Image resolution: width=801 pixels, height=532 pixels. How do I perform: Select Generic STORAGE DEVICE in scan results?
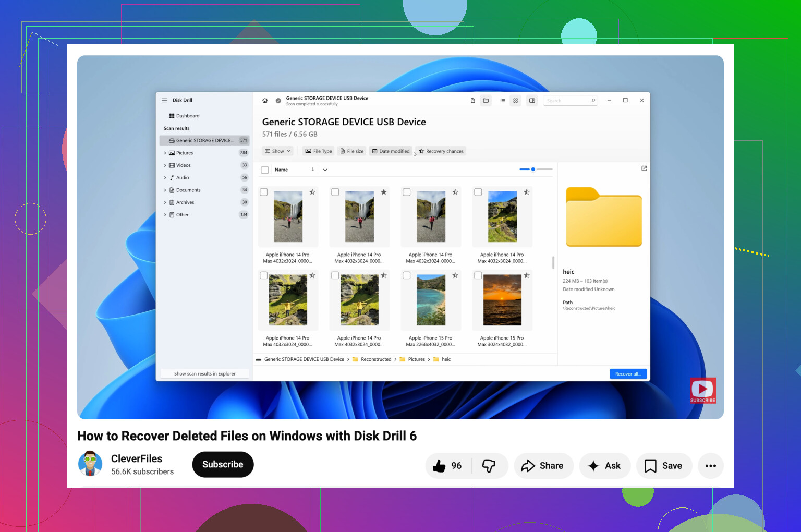click(x=204, y=140)
